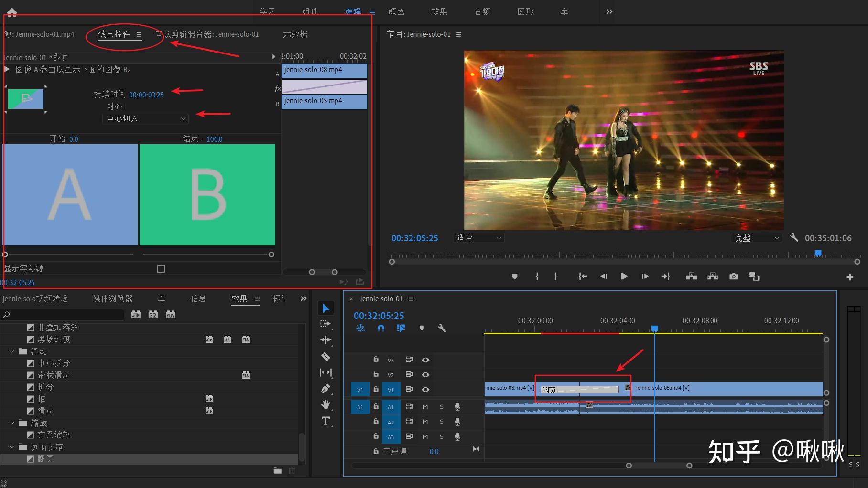Show more panel tabs chevron
This screenshot has height=488, width=868.
[x=304, y=299]
